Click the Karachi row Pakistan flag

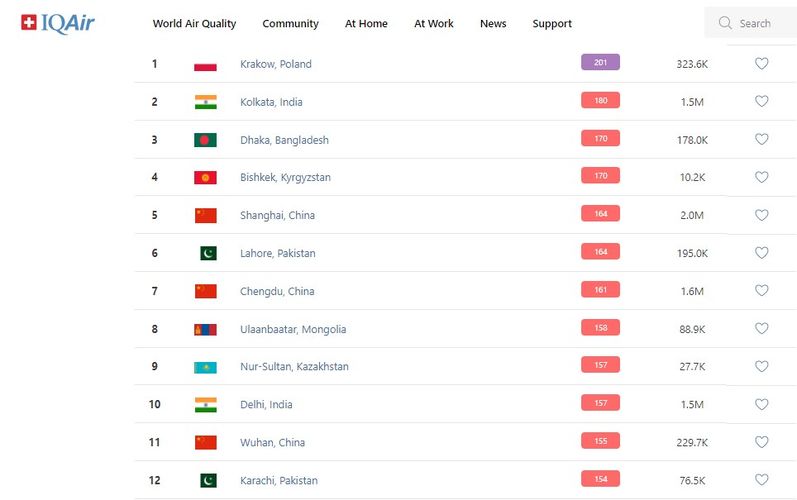(x=207, y=480)
